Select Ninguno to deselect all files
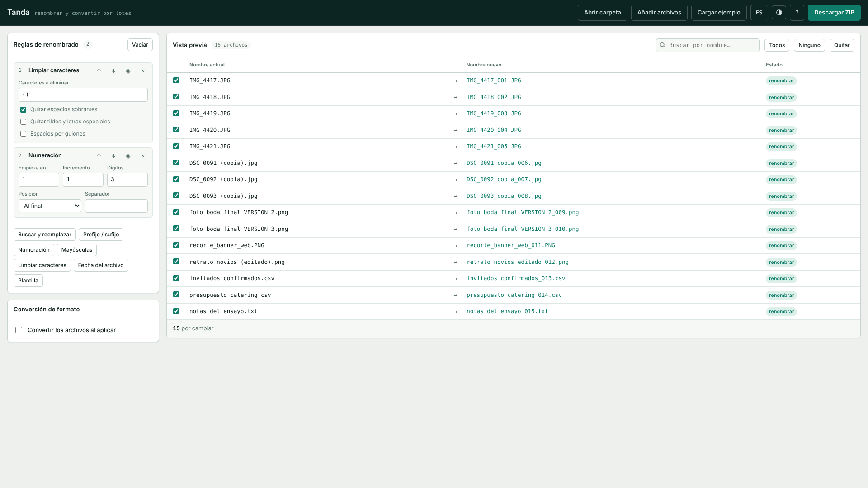This screenshot has height=488, width=868. tap(809, 45)
